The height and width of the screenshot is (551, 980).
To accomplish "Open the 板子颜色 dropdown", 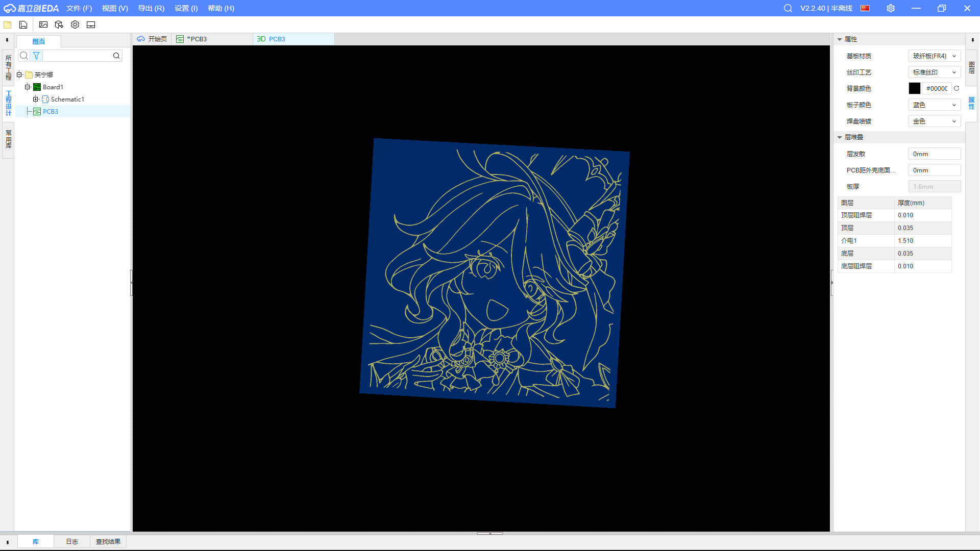I will 934,105.
